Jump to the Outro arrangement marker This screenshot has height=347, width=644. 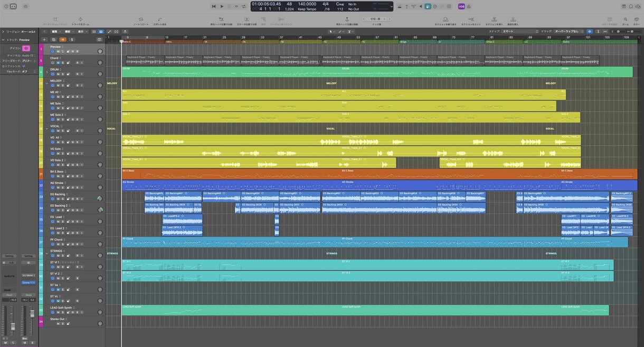(x=599, y=42)
